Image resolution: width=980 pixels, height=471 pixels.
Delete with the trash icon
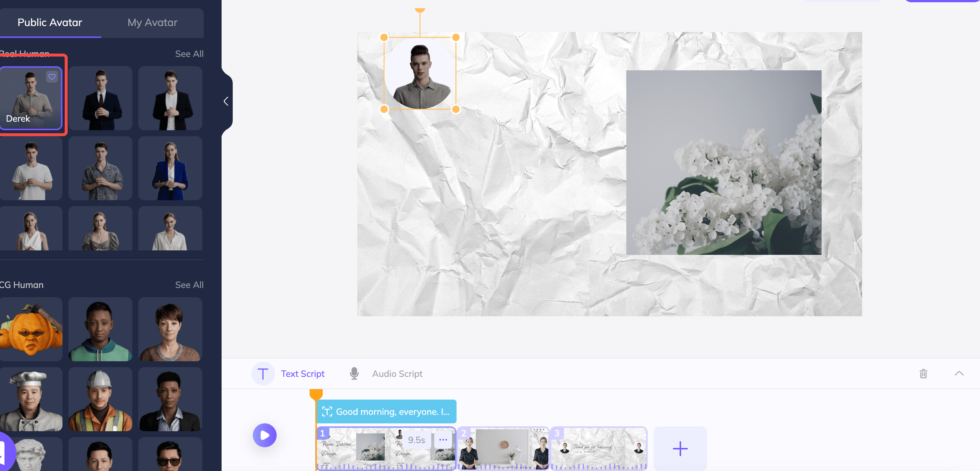pos(923,374)
